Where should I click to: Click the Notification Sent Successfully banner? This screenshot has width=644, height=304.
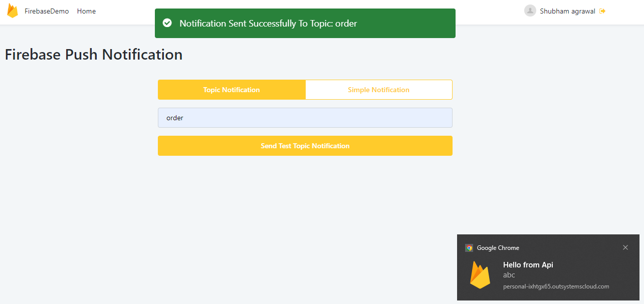305,23
